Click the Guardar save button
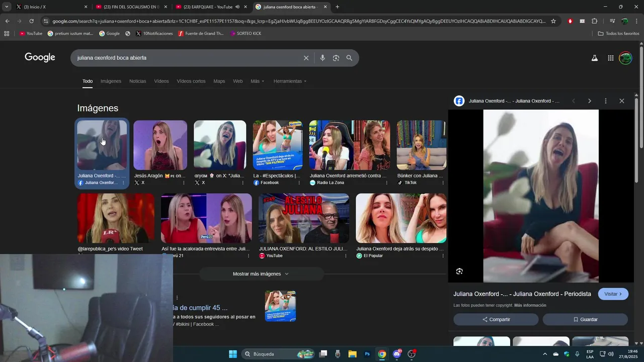The image size is (644, 362). click(585, 319)
